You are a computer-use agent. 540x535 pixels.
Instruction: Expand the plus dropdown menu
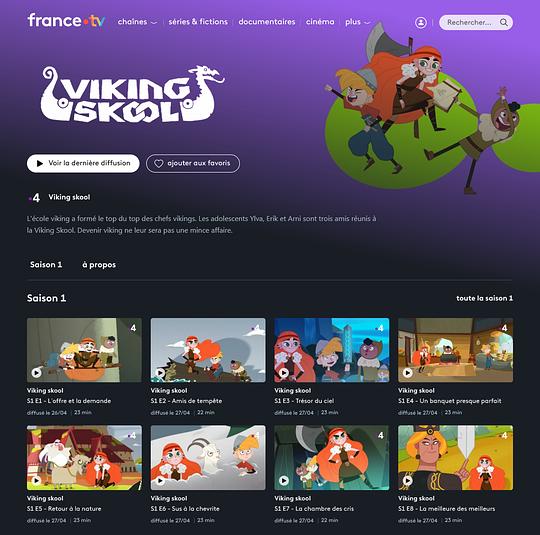[357, 22]
